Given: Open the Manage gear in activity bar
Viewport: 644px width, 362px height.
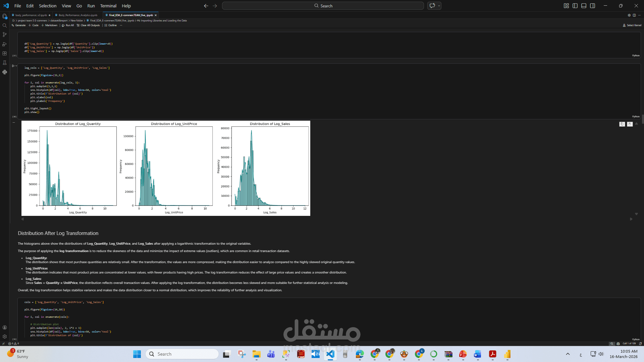Looking at the screenshot, I should click(x=5, y=337).
